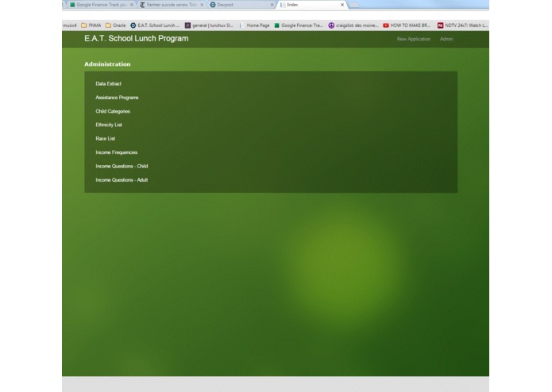Open Income Questions - Child

122,166
